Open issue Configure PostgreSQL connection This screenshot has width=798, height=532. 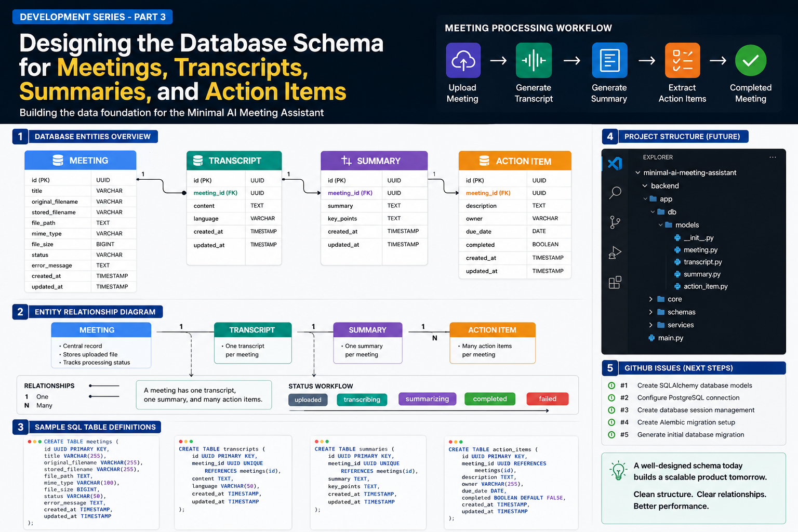coord(688,397)
